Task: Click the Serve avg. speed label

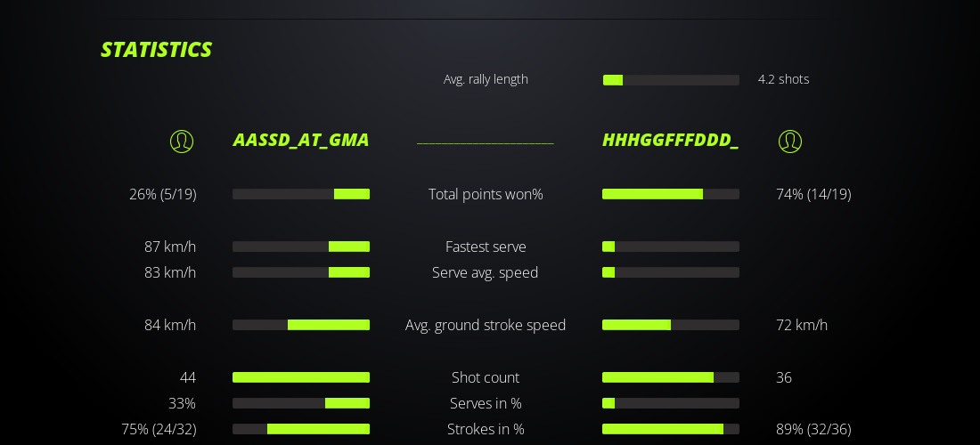Action: coord(486,272)
